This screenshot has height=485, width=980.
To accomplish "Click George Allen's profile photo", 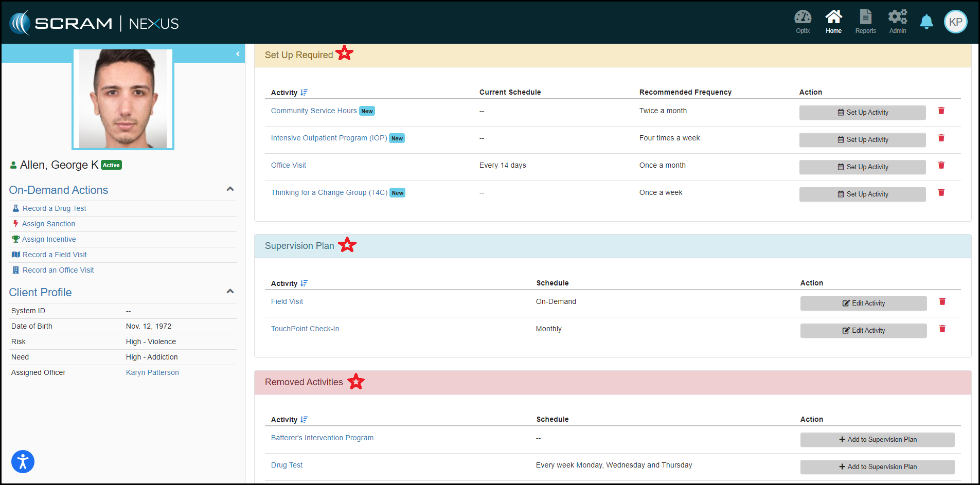I will (x=123, y=99).
